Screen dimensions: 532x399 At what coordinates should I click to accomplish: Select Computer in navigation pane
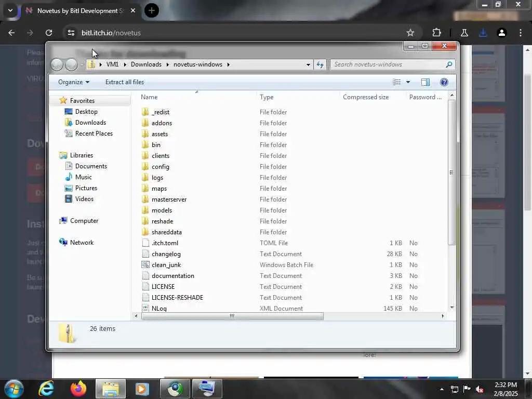pos(84,220)
